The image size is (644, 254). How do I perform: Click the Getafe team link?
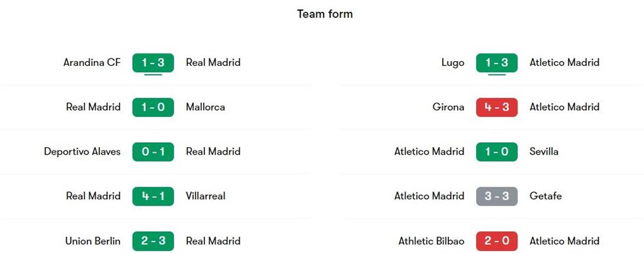coord(546,196)
